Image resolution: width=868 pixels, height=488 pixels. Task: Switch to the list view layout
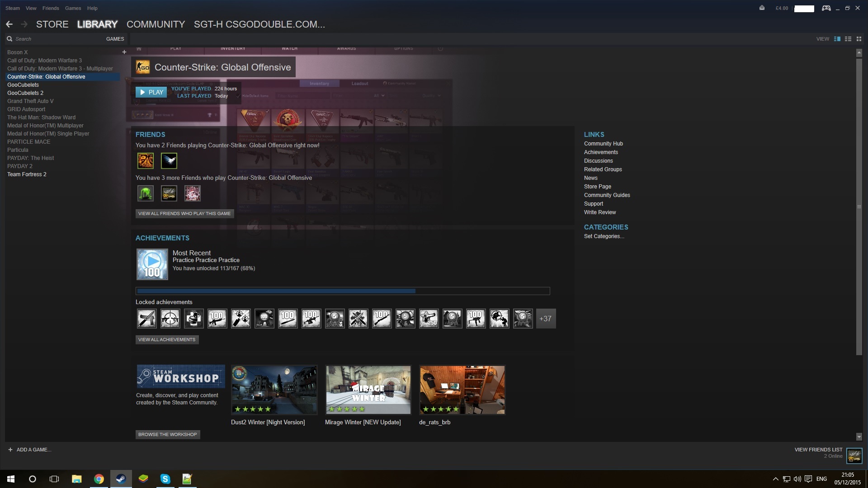(848, 39)
